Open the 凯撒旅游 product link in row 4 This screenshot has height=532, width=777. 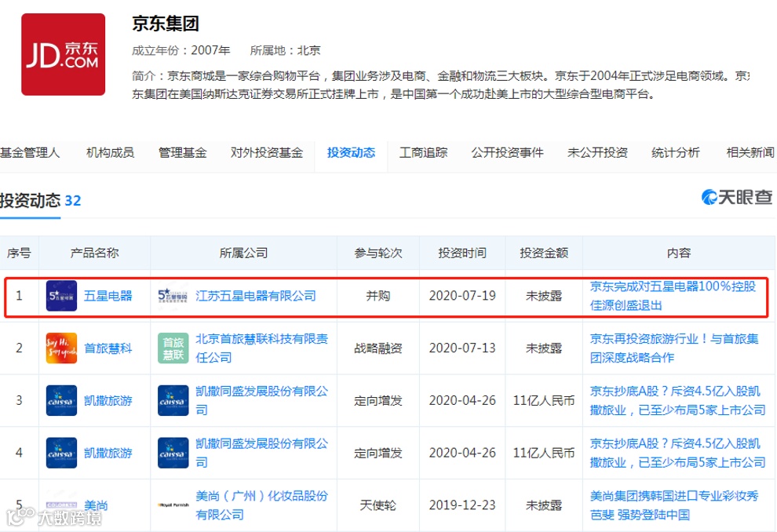point(108,453)
